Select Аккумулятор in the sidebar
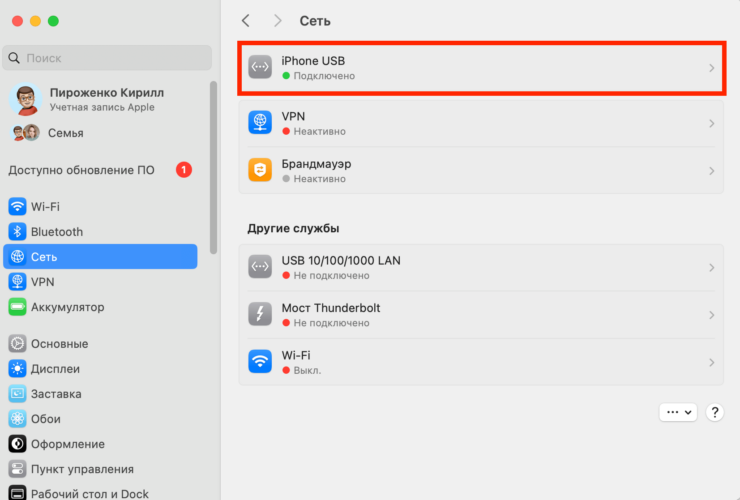 (x=67, y=307)
